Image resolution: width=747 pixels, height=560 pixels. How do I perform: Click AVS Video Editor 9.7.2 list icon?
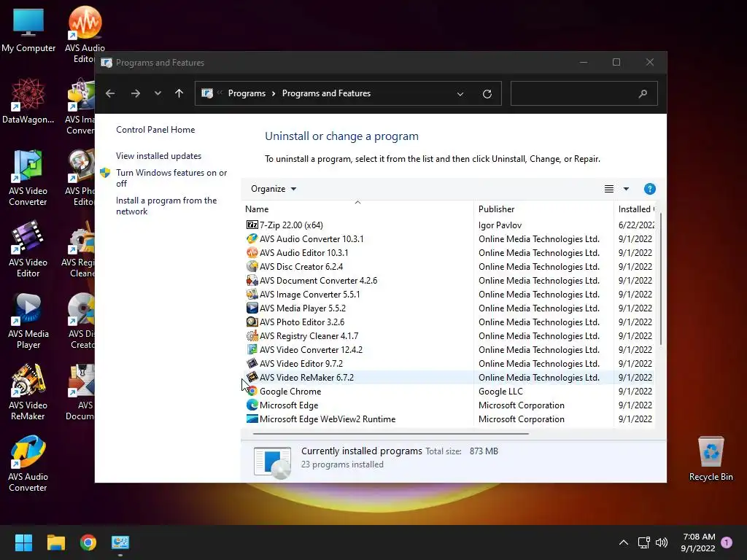click(252, 363)
